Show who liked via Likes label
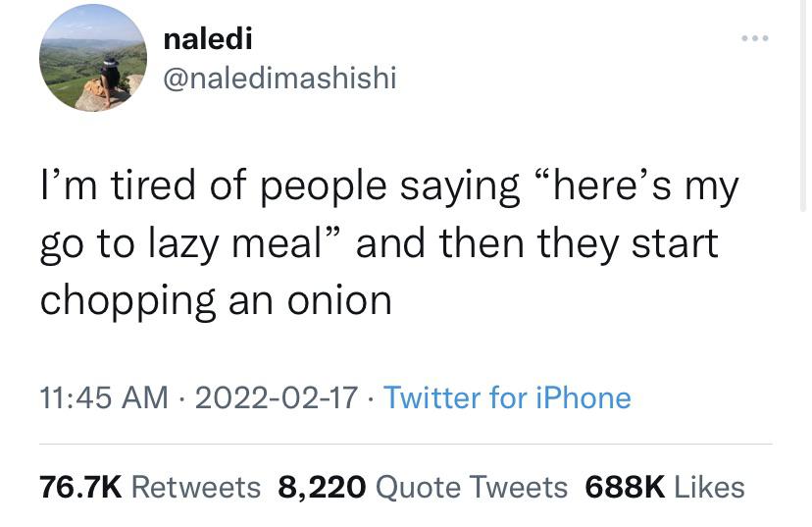Image resolution: width=812 pixels, height=527 pixels. coord(708,487)
